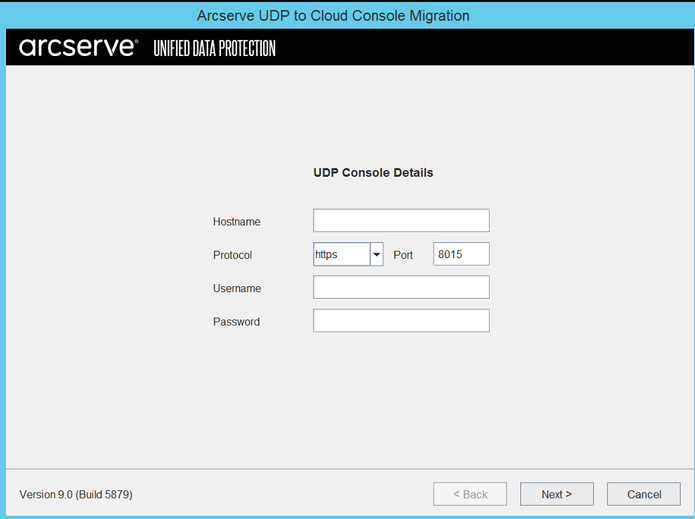Go to the next step with Next >
This screenshot has height=519, width=695.
[557, 494]
